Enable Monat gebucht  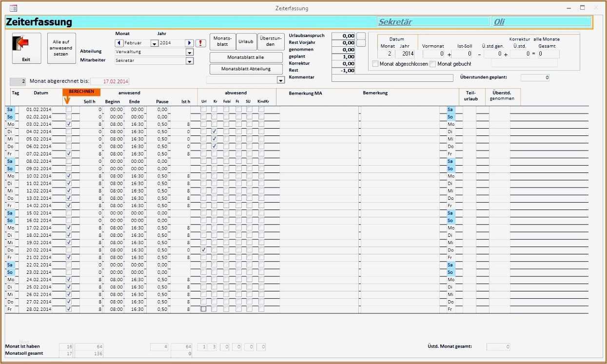[x=433, y=63]
